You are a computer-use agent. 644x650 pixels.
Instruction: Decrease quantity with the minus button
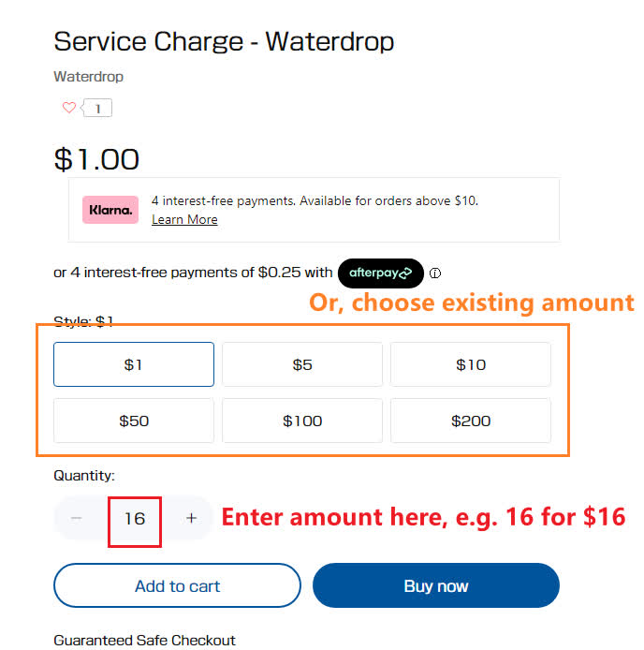click(x=77, y=518)
